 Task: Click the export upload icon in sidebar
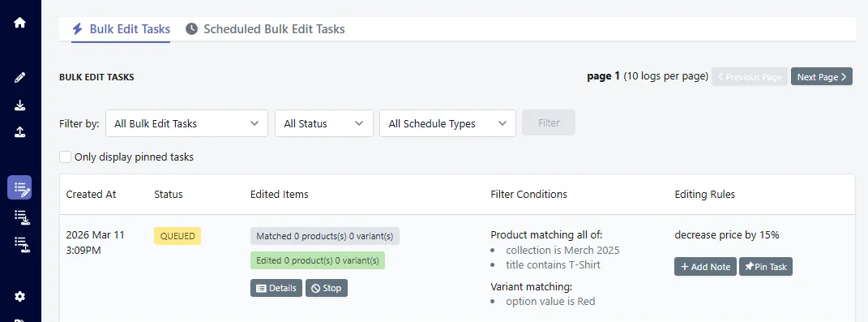click(20, 132)
